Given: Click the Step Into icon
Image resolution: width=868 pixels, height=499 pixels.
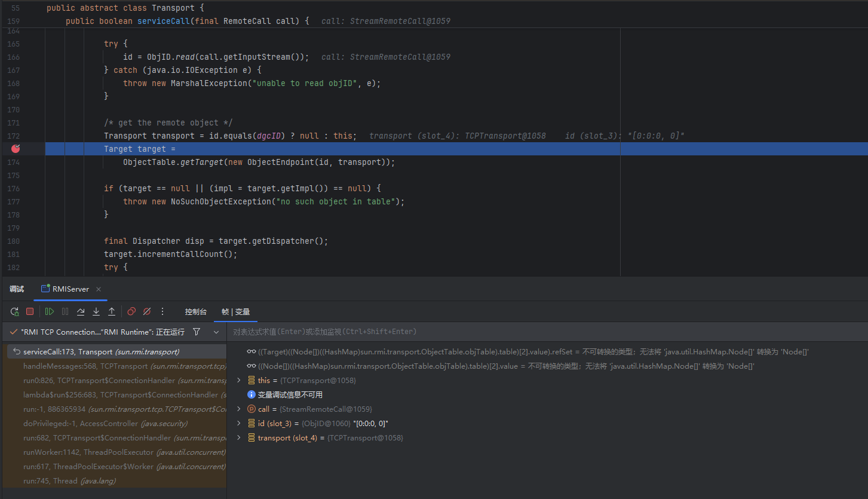Looking at the screenshot, I should click(96, 311).
